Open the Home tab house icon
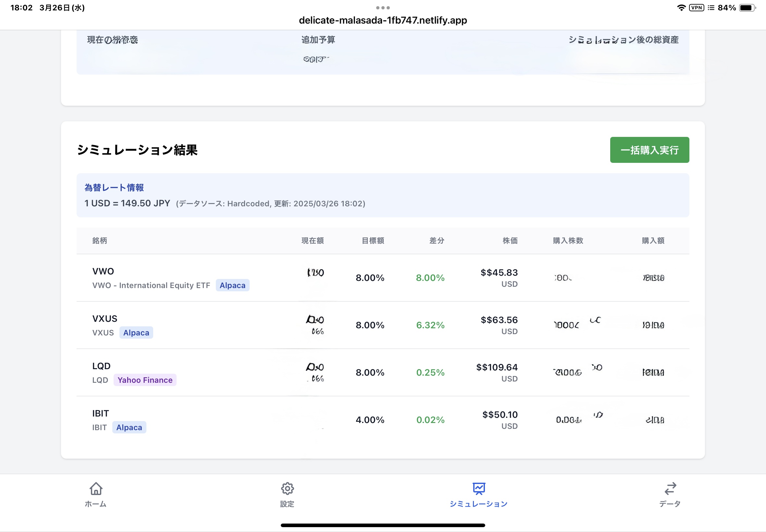This screenshot has width=766, height=532. click(x=96, y=489)
